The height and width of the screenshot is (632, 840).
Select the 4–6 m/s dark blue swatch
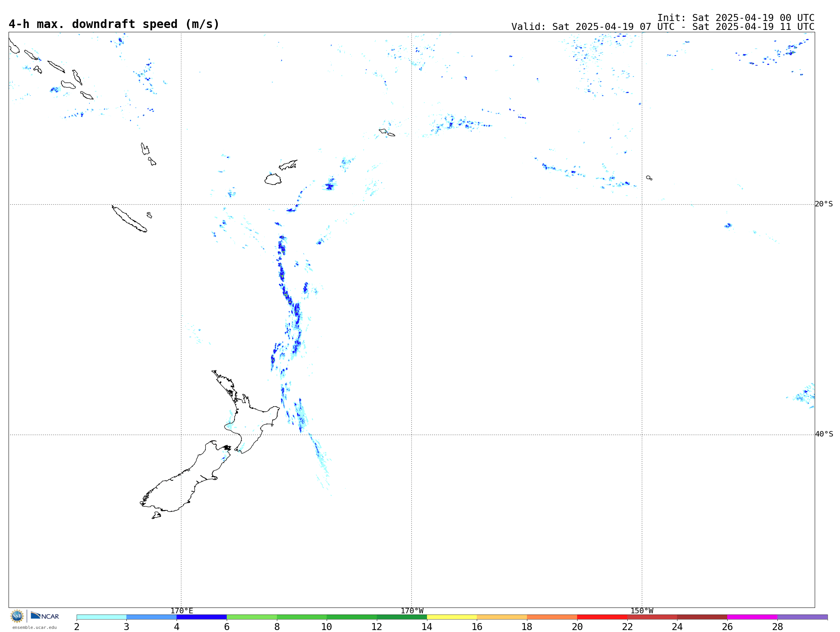point(201,617)
